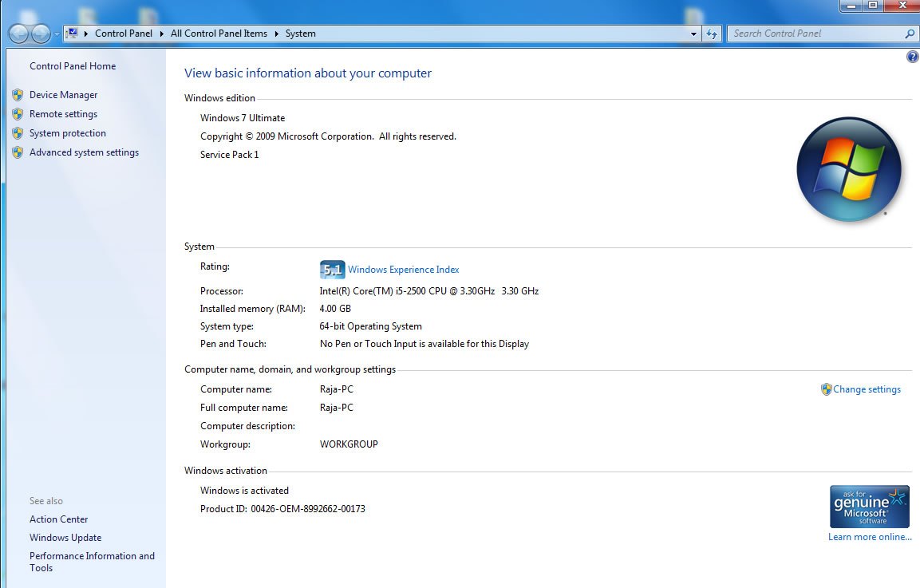Click the Windows is activated text
This screenshot has height=588, width=920.
click(244, 491)
